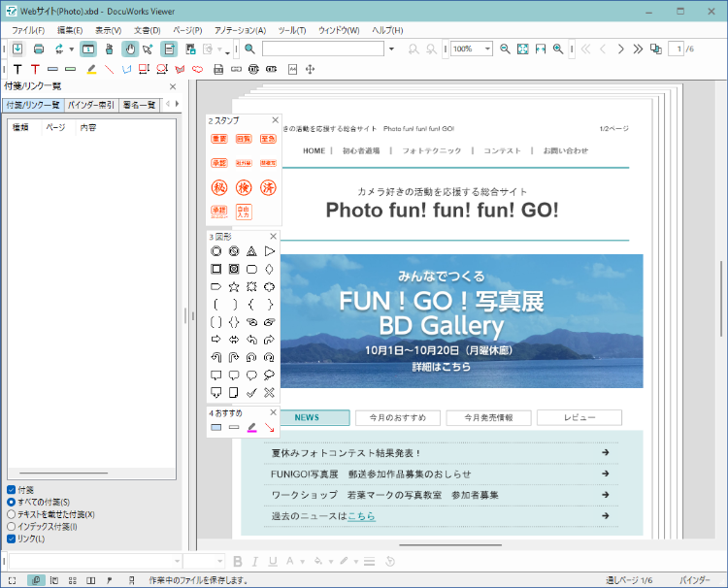Screen dimensions: 728x588
Task: Open the zoom percentage dropdown
Action: pyautogui.click(x=487, y=49)
